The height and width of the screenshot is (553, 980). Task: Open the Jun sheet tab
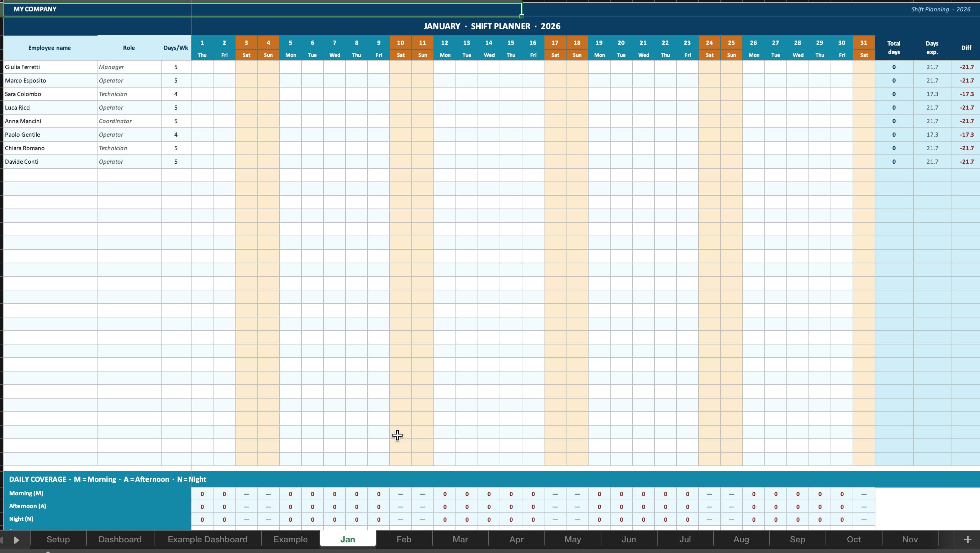[629, 539]
